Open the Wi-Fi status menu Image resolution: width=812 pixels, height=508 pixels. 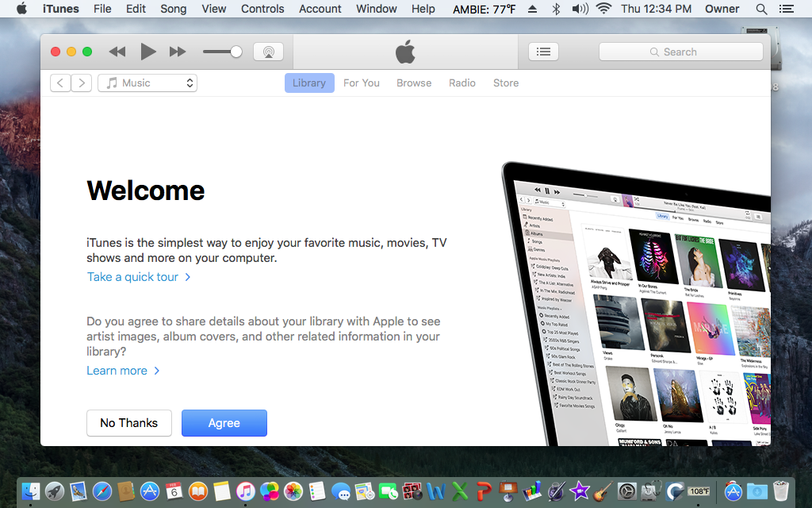click(x=603, y=8)
